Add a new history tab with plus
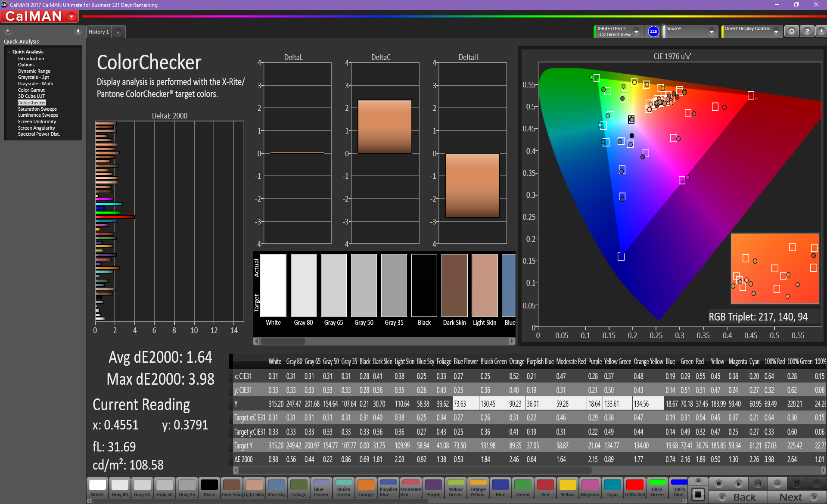This screenshot has width=827, height=504. click(118, 32)
